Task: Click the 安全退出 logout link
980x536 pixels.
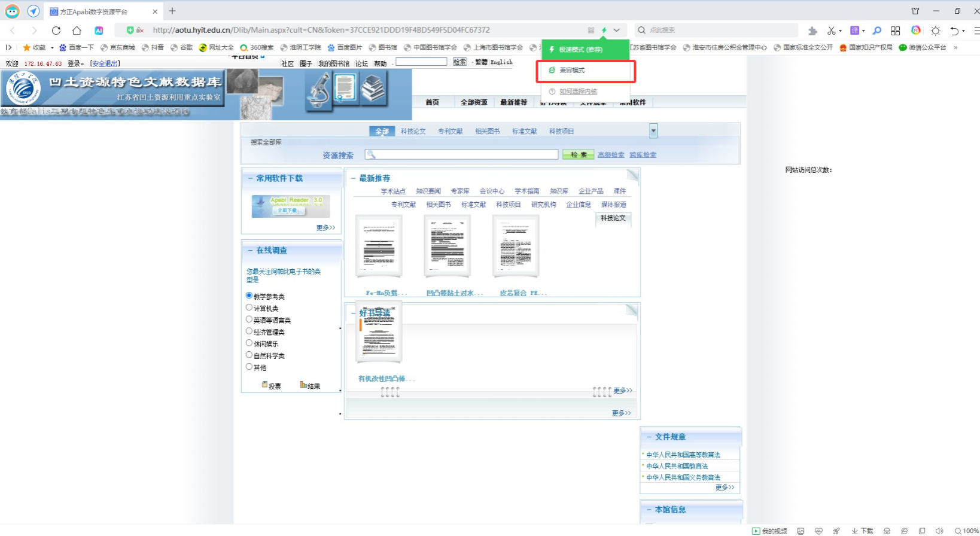Action: (x=105, y=63)
